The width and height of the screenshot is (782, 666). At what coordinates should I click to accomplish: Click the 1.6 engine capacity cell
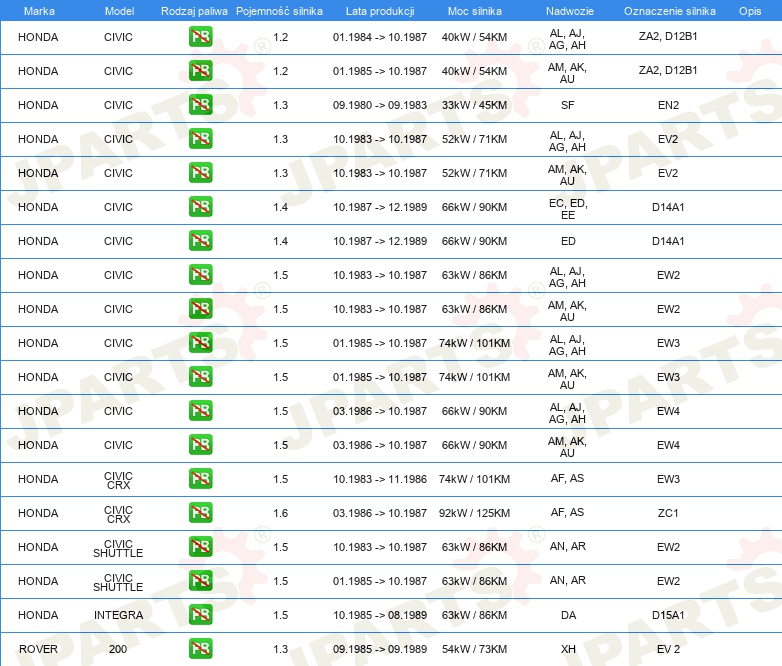tap(281, 513)
